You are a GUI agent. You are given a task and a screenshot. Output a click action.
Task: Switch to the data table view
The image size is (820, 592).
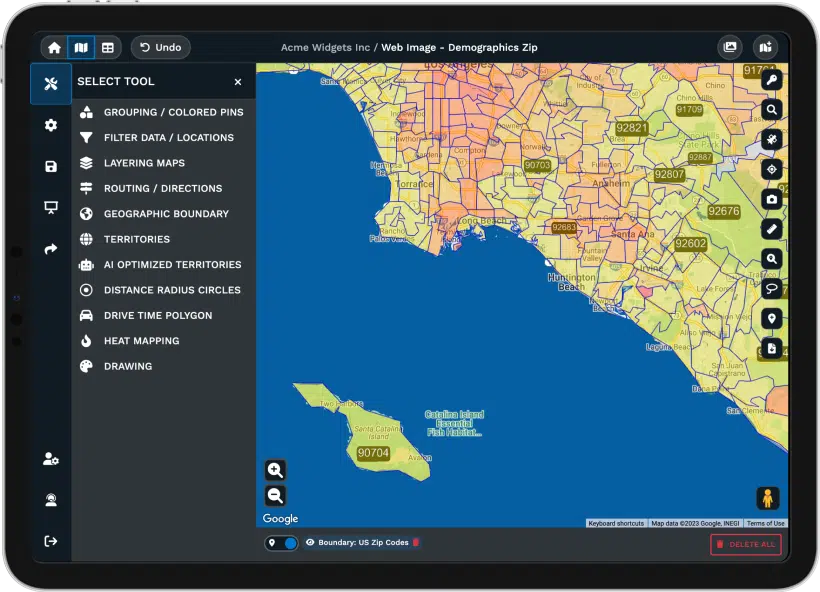coord(106,47)
